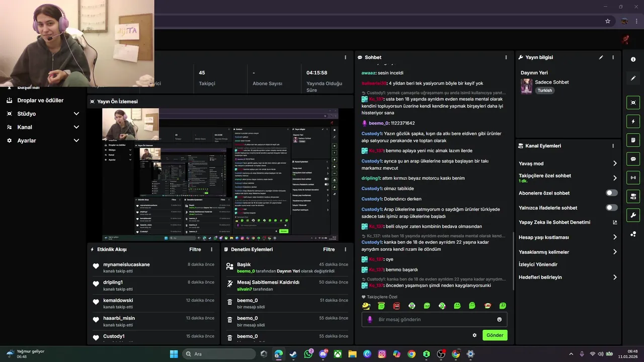This screenshot has width=644, height=362.
Task: Open chat settings gear beside Gönder
Action: [x=474, y=335]
